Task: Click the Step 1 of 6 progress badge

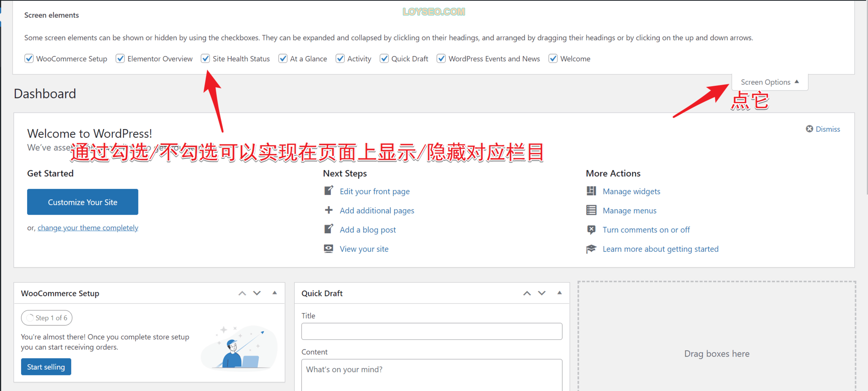Action: click(x=47, y=318)
